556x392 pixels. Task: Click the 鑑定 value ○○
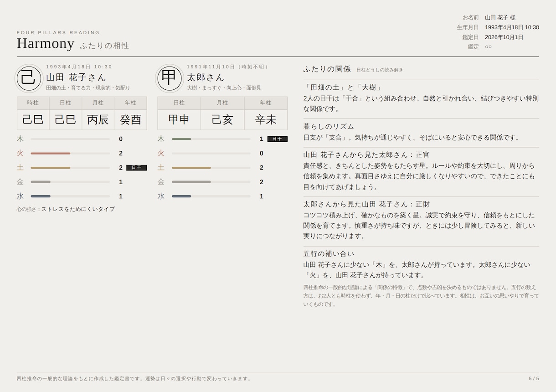click(x=489, y=46)
